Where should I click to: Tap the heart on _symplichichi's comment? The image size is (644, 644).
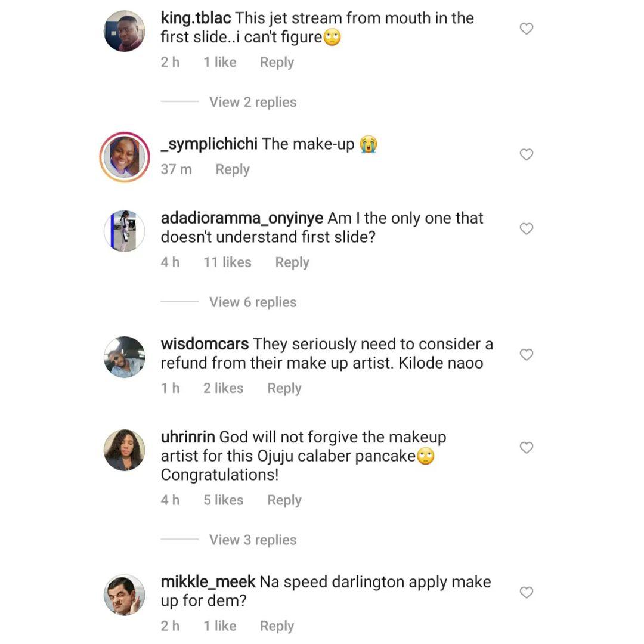click(526, 154)
